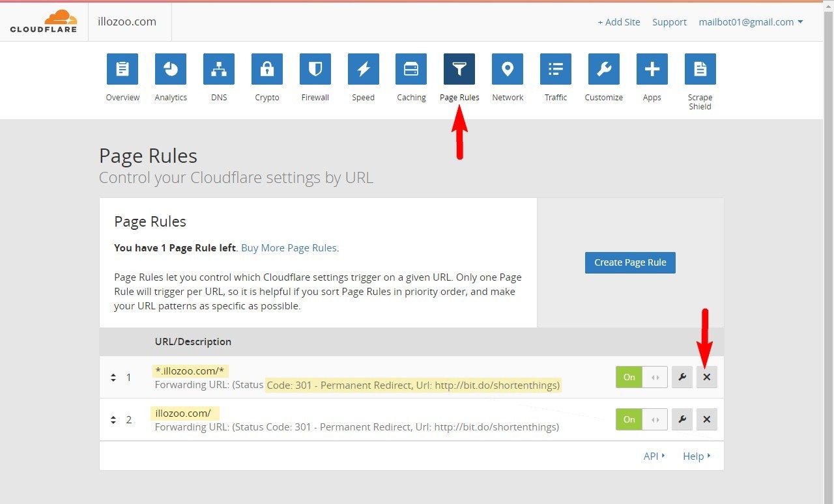Click the Create Page Rule button

tap(630, 262)
